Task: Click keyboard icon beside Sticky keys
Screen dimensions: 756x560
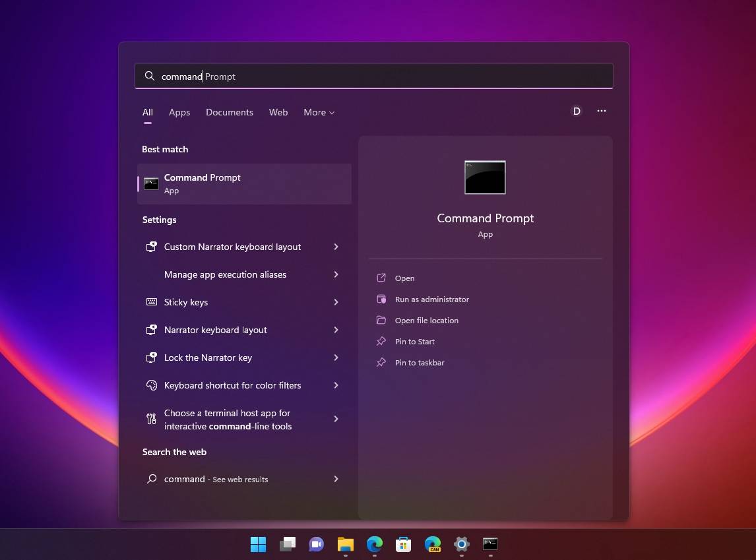Action: pyautogui.click(x=151, y=302)
